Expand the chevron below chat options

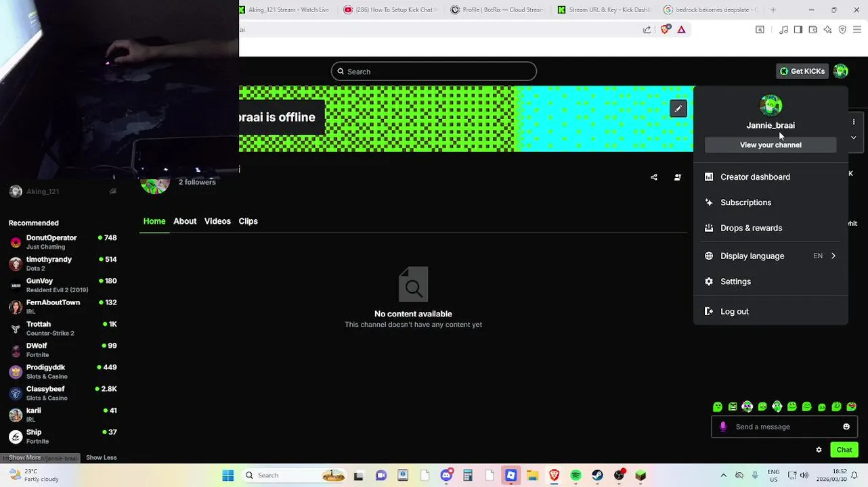pyautogui.click(x=854, y=137)
